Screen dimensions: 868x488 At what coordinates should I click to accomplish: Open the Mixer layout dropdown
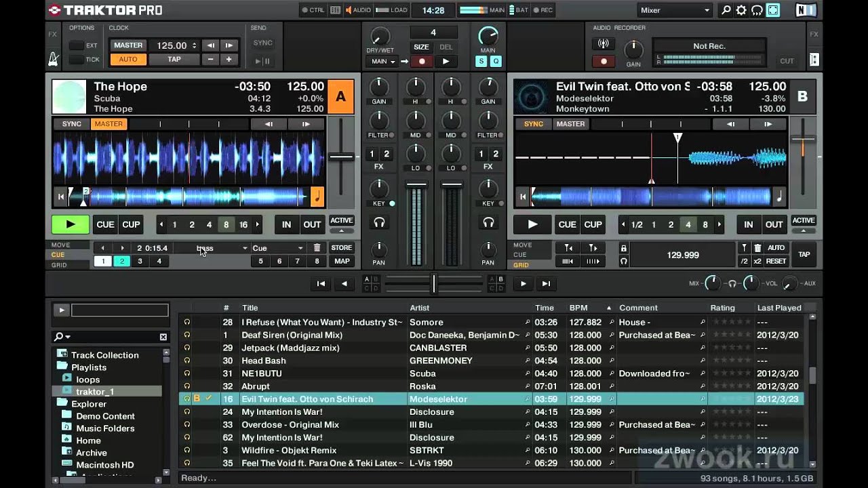675,10
